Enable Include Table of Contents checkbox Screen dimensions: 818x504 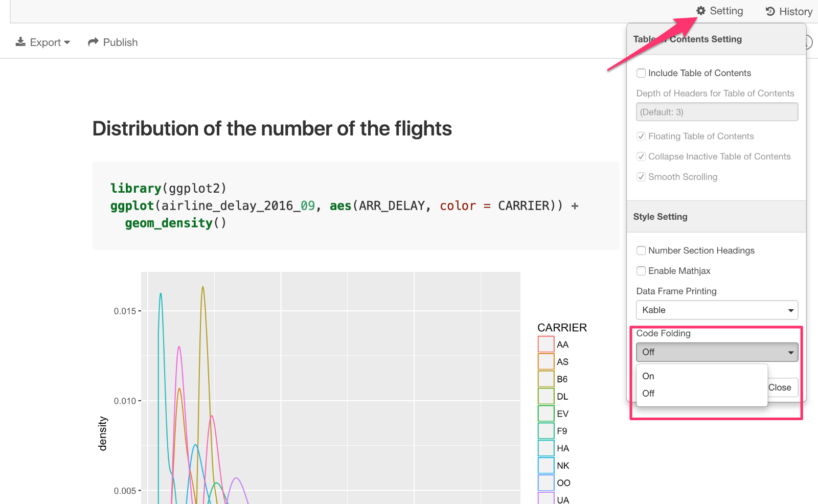point(641,73)
